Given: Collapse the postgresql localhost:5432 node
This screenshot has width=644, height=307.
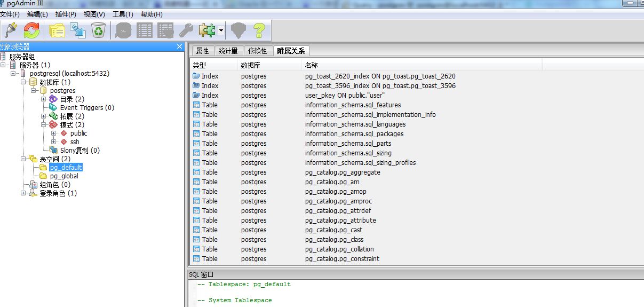Looking at the screenshot, I should (13, 74).
